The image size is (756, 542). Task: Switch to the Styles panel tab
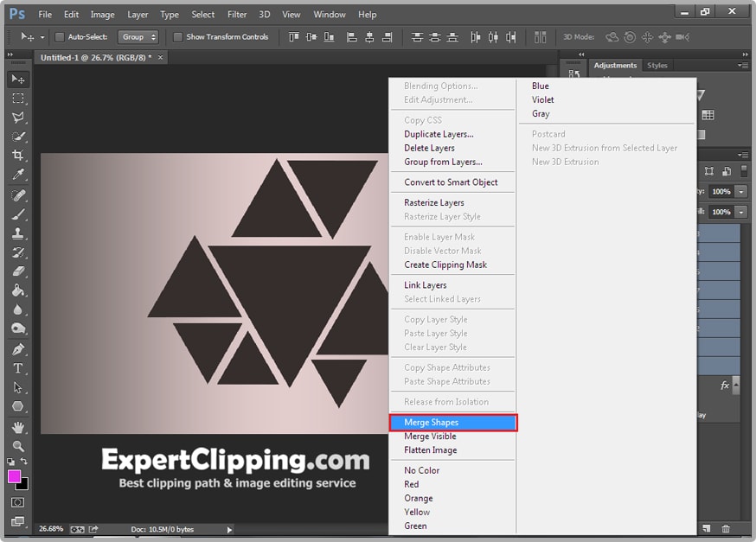(x=657, y=66)
